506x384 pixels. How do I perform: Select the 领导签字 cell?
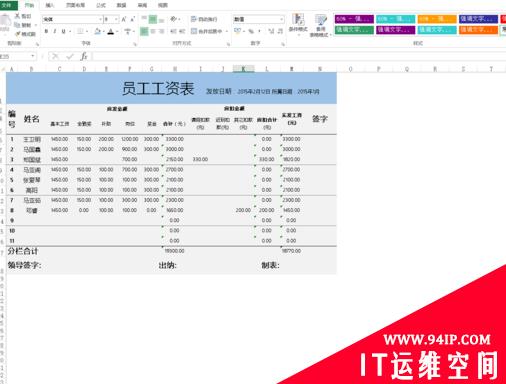click(x=24, y=265)
